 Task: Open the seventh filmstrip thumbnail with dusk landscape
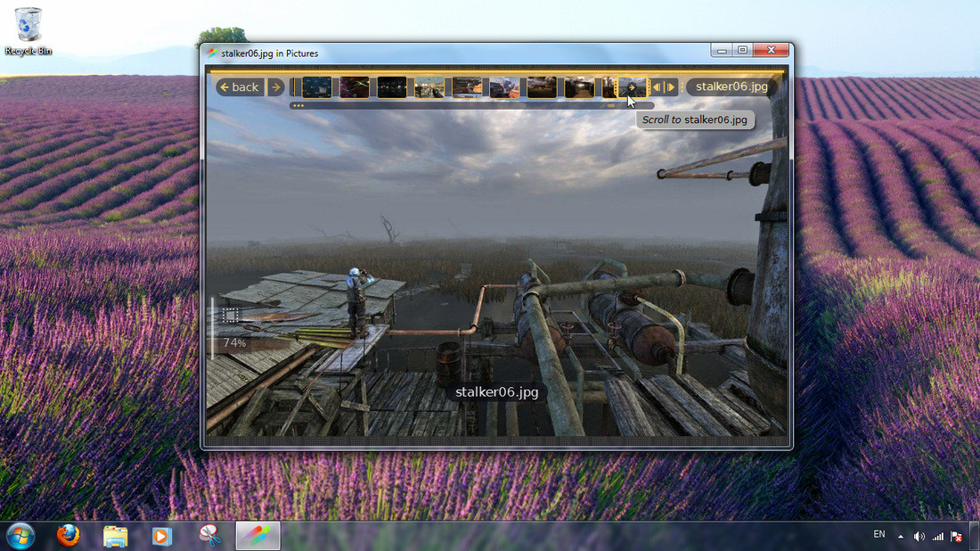coord(542,87)
